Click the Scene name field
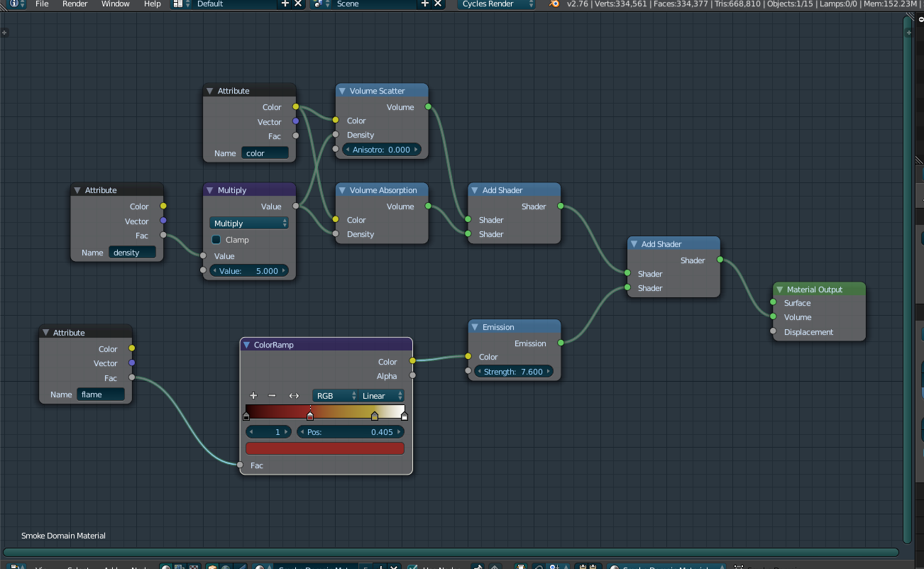The height and width of the screenshot is (569, 924). 375,4
